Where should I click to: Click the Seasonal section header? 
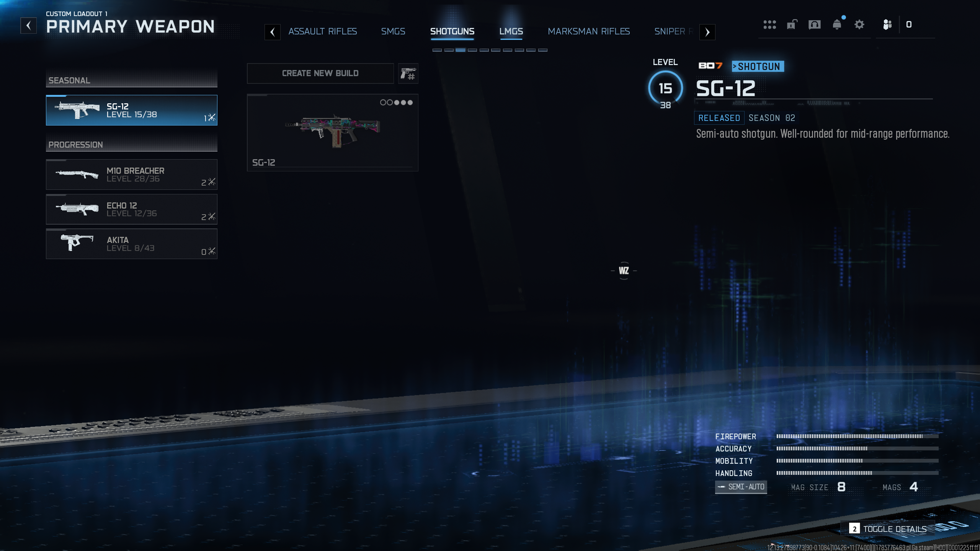click(x=132, y=80)
